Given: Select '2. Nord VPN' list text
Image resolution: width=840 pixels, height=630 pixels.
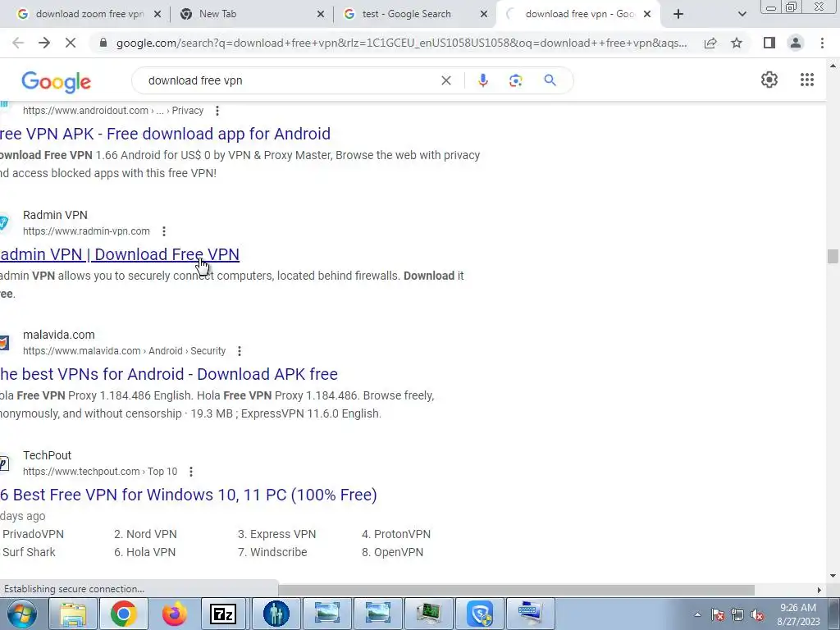Looking at the screenshot, I should [145, 534].
